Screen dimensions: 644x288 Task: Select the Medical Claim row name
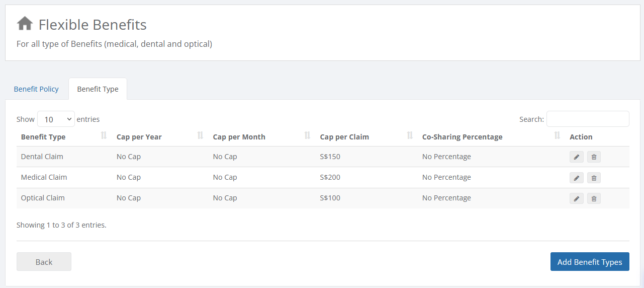click(x=44, y=177)
